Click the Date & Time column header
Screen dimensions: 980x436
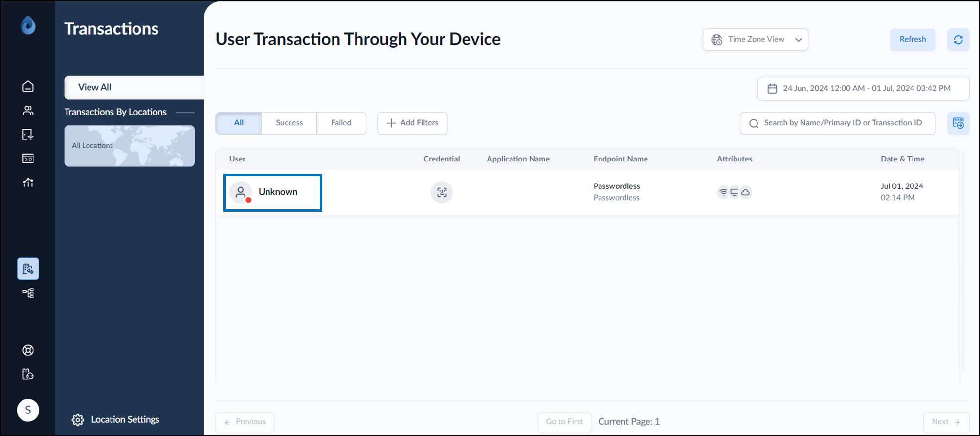(x=902, y=159)
